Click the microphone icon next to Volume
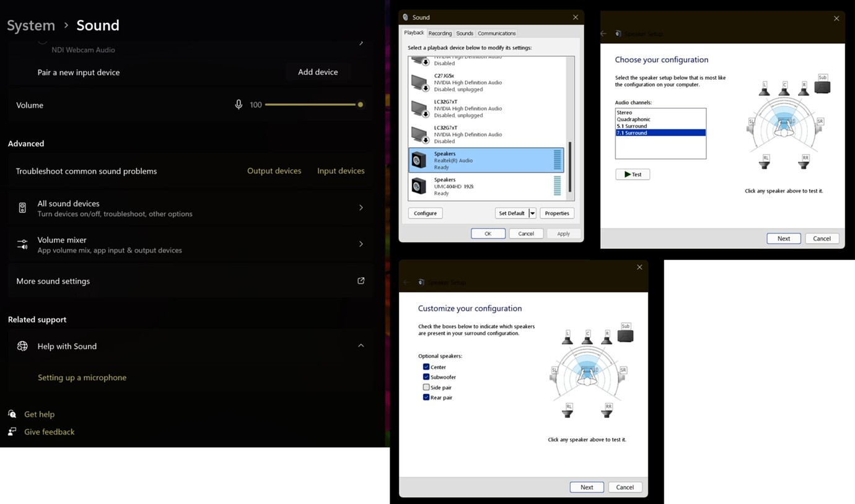This screenshot has height=504, width=855. 239,105
